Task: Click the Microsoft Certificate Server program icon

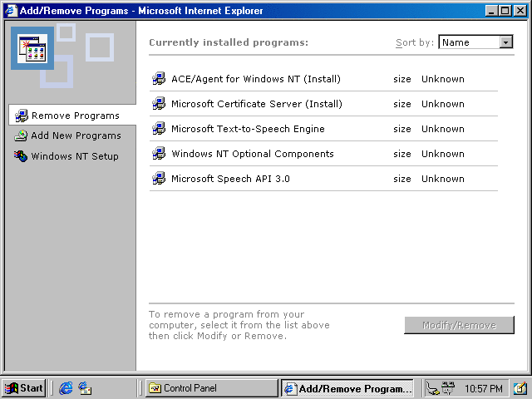Action: 159,103
